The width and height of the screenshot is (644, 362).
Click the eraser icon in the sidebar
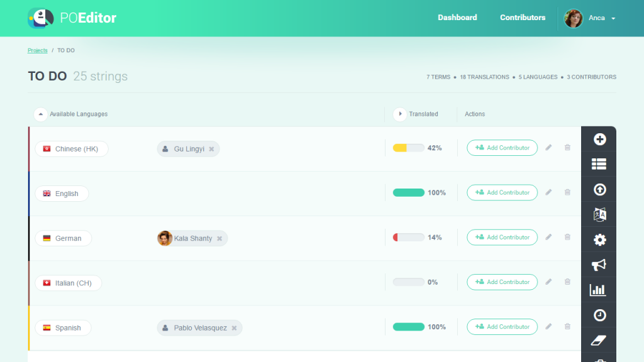pos(598,340)
